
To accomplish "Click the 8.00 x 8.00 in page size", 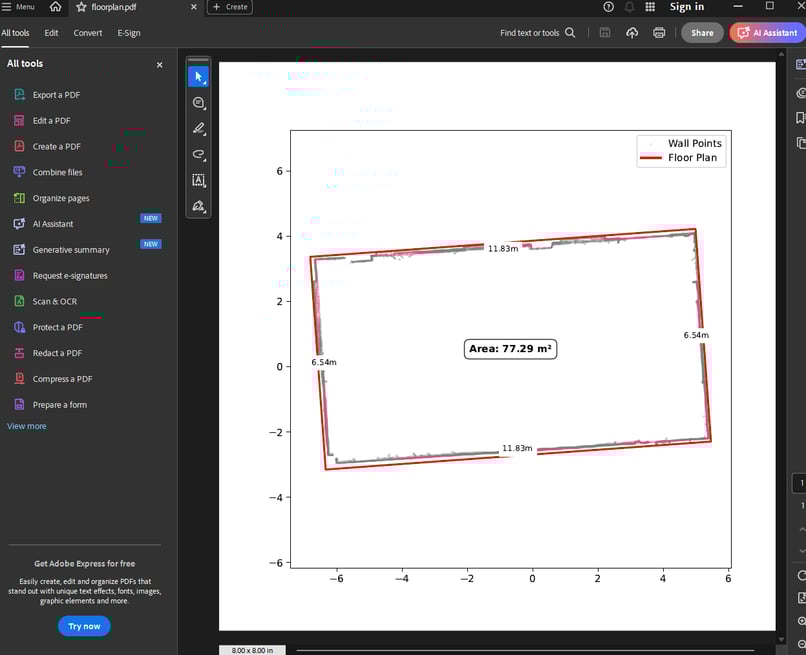I will point(252,650).
